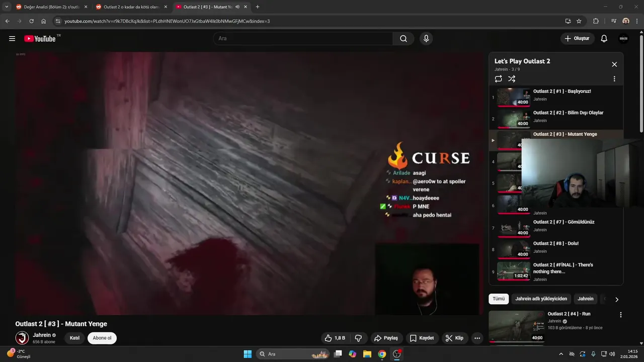Open a new browser tab
The width and height of the screenshot is (644, 362).
pos(258,7)
